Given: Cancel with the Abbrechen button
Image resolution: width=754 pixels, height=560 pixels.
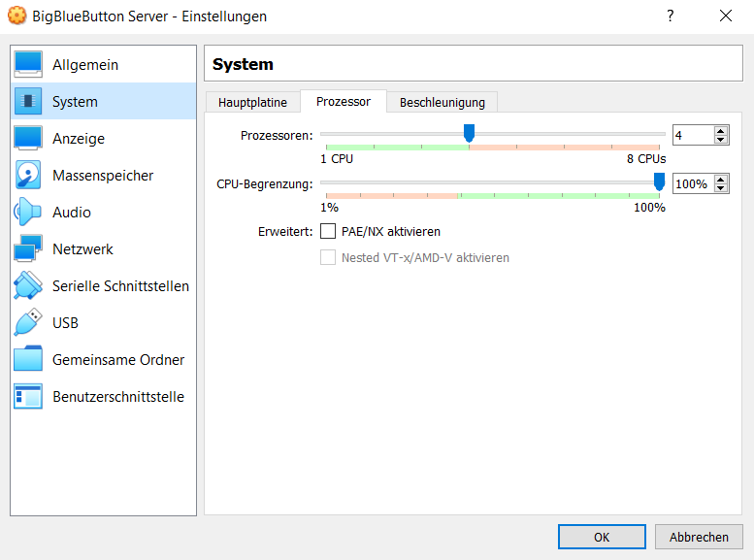Looking at the screenshot, I should (x=699, y=537).
